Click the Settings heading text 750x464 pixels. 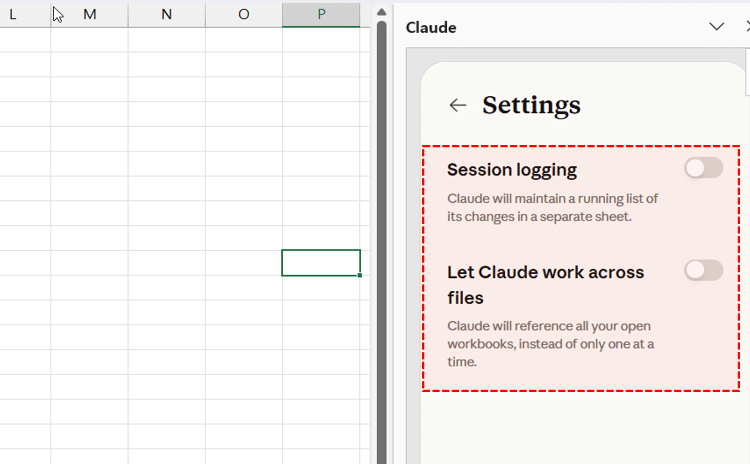tap(531, 105)
